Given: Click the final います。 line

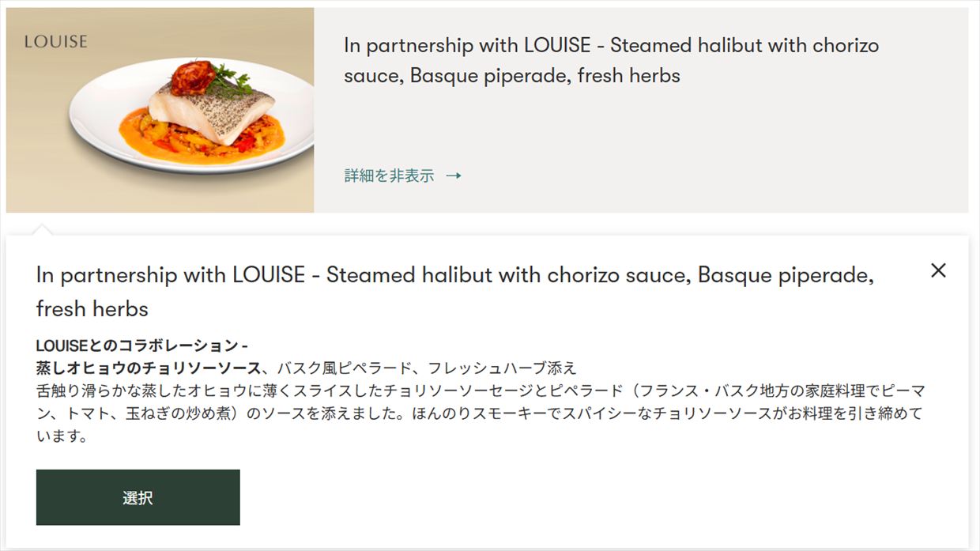Looking at the screenshot, I should 62,436.
